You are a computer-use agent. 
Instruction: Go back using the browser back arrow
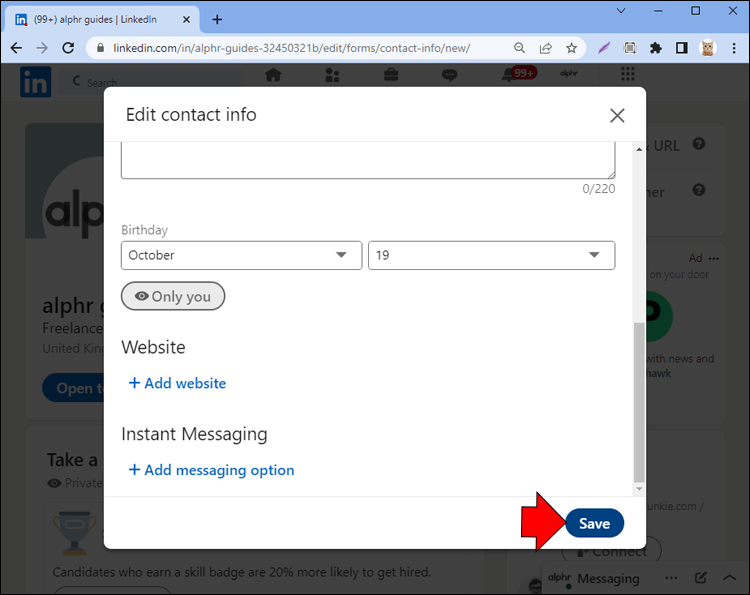click(x=16, y=48)
